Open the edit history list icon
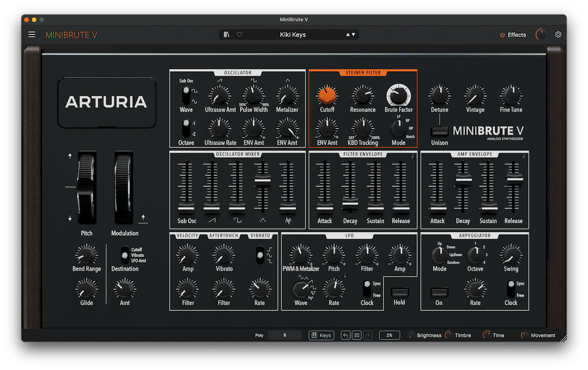 pyautogui.click(x=357, y=335)
